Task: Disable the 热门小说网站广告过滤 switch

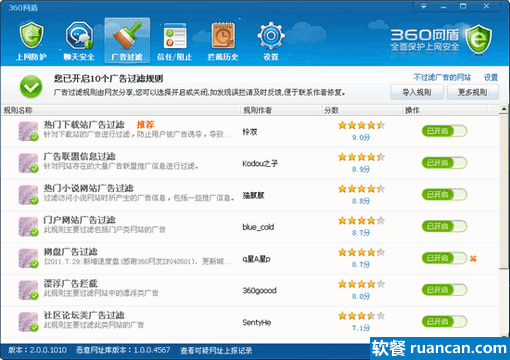Action: pos(444,194)
